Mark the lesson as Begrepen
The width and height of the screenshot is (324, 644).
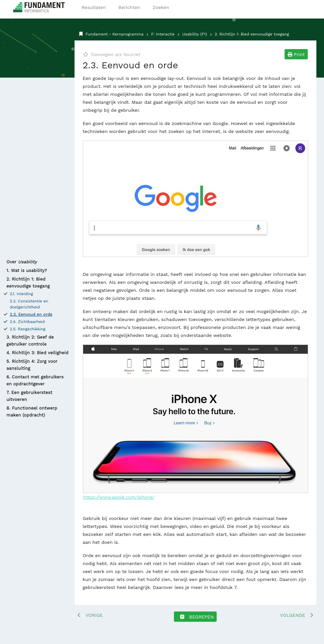(195, 616)
